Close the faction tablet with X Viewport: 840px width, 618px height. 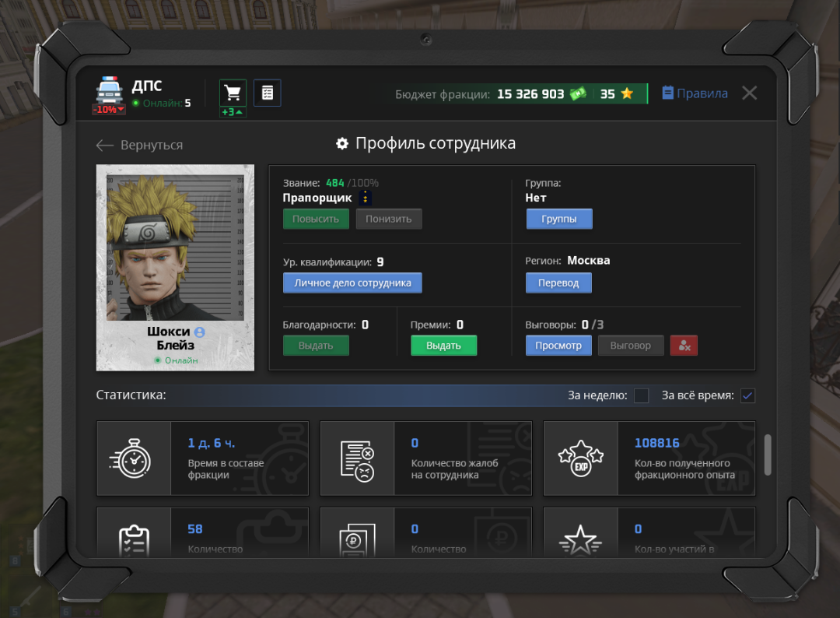750,93
